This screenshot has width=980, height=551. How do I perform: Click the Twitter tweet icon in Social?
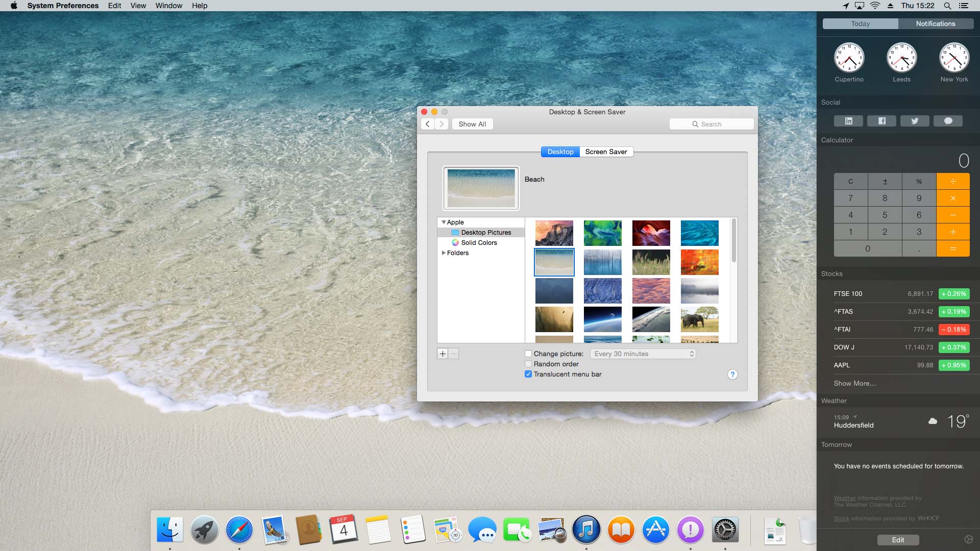(915, 121)
